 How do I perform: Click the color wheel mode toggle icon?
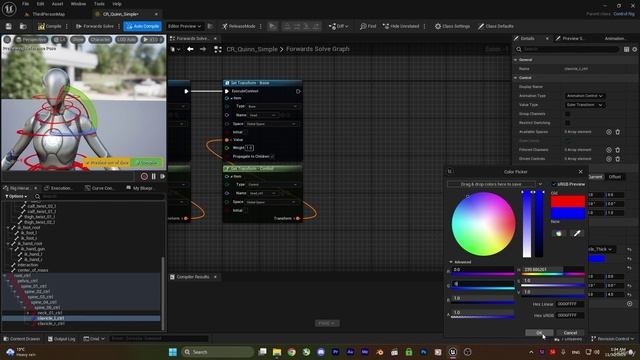[x=559, y=233]
